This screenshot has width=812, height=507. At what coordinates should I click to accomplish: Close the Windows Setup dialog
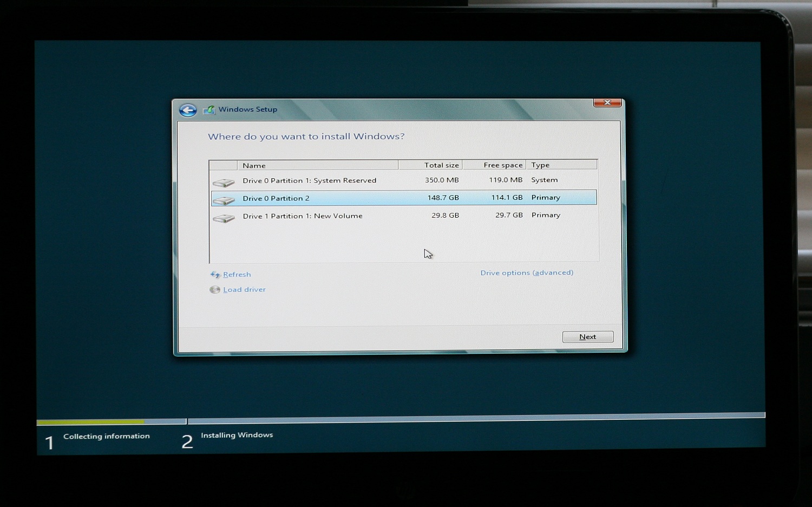pos(607,102)
